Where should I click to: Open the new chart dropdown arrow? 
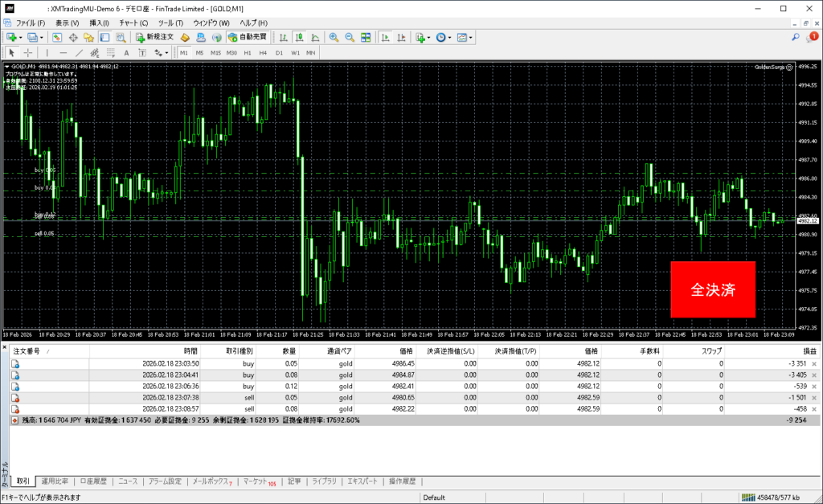click(20, 38)
